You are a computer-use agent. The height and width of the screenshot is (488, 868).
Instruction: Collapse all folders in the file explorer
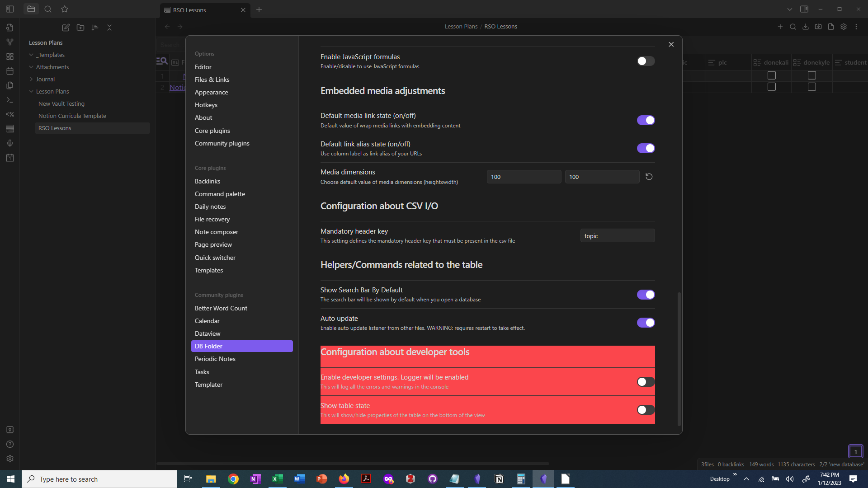[x=109, y=28]
